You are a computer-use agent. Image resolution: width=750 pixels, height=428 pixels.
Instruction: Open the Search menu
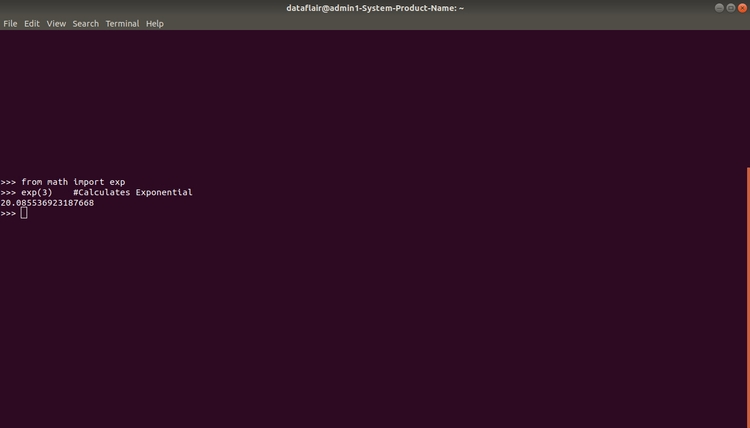point(86,23)
